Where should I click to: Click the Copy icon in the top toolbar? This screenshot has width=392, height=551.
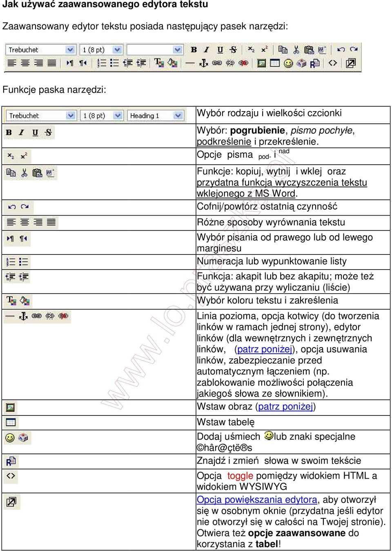[x=283, y=50]
